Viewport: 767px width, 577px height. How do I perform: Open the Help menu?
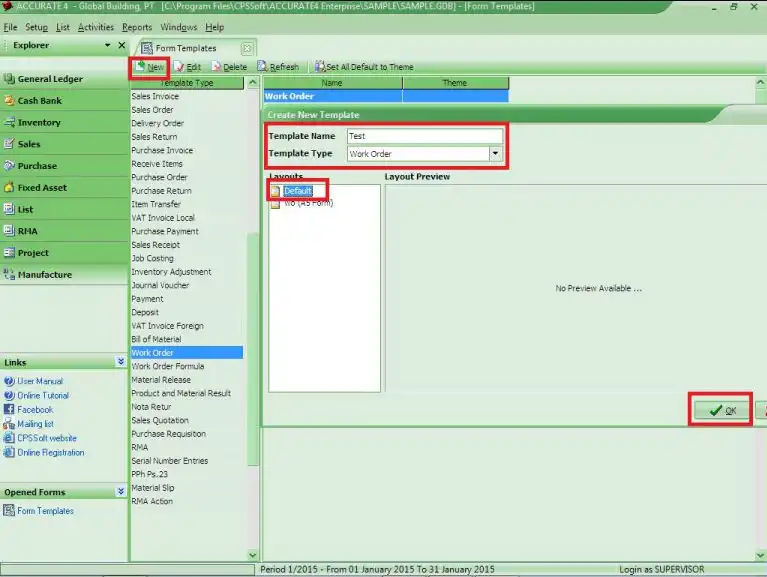[214, 27]
